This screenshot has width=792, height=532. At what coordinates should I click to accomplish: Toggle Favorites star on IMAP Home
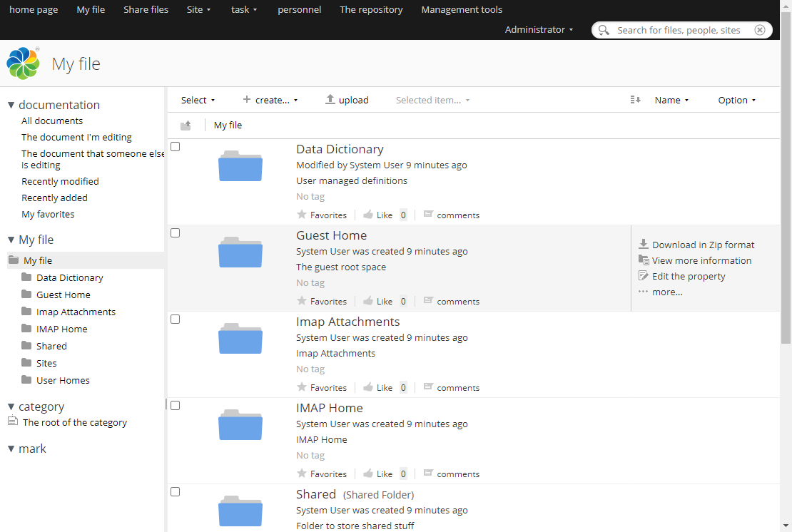point(301,473)
